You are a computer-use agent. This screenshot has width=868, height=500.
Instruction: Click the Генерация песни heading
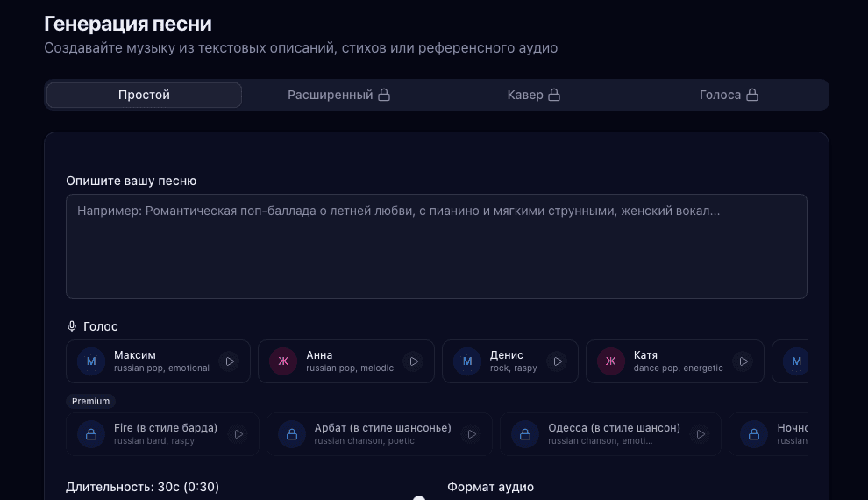128,24
